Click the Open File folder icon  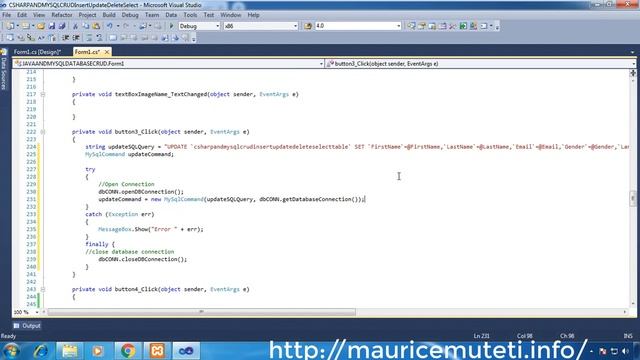pyautogui.click(x=41, y=26)
